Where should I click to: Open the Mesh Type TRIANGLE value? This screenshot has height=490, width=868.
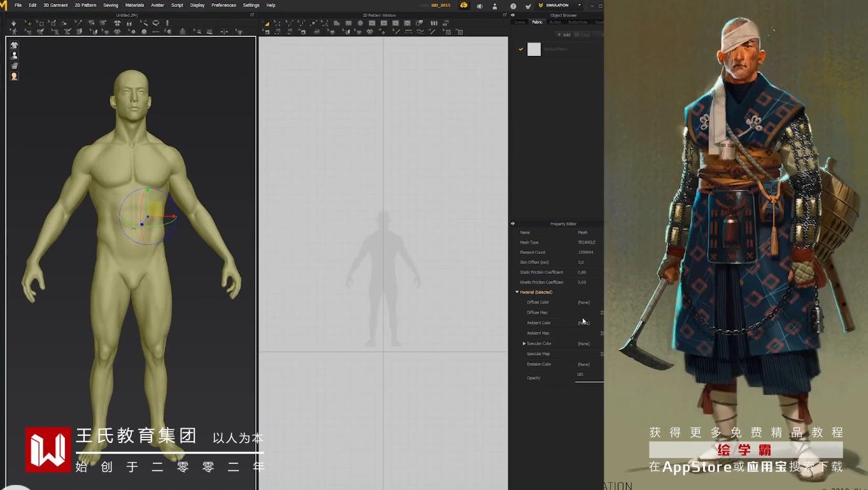pos(587,242)
